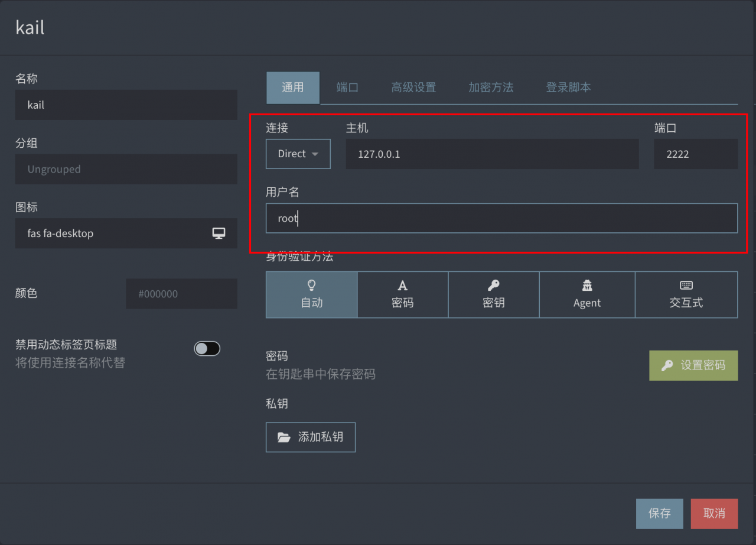Cancel editing with 取消 button

point(715,513)
